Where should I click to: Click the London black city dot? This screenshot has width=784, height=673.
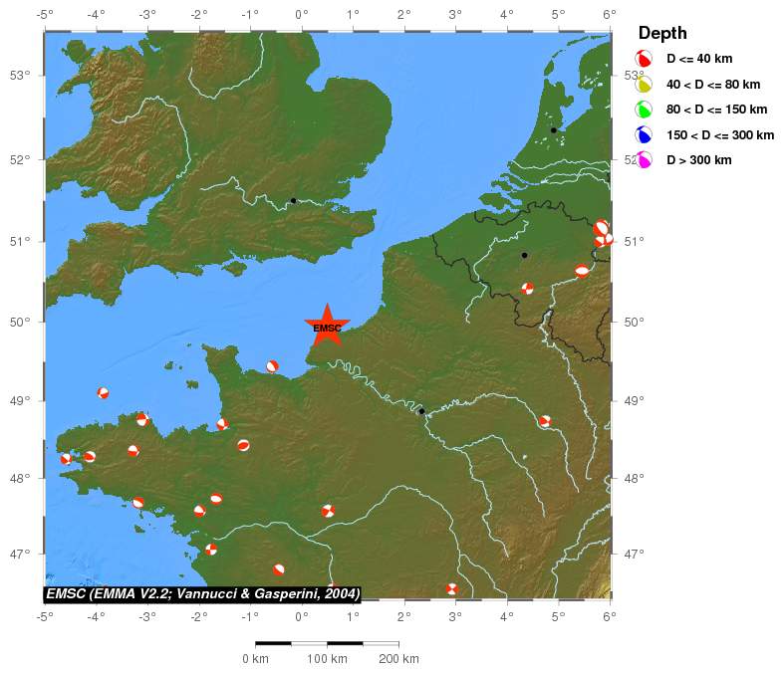coord(293,201)
